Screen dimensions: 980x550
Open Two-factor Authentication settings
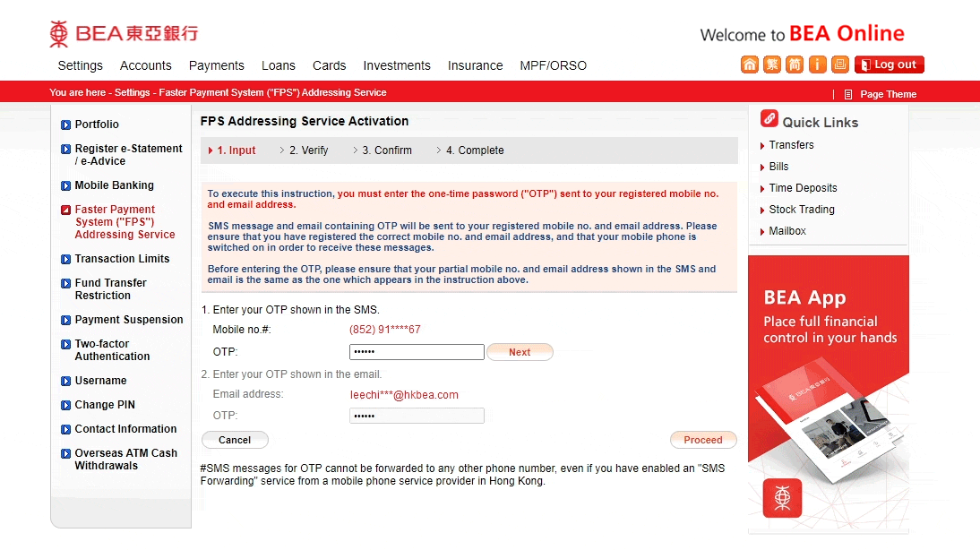click(x=112, y=350)
